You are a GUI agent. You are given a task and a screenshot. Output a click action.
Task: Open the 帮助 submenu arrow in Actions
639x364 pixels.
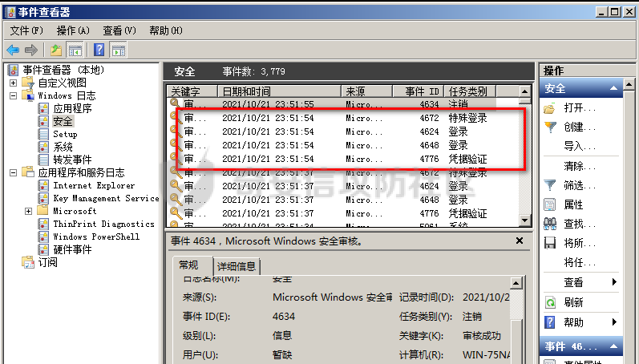614,322
